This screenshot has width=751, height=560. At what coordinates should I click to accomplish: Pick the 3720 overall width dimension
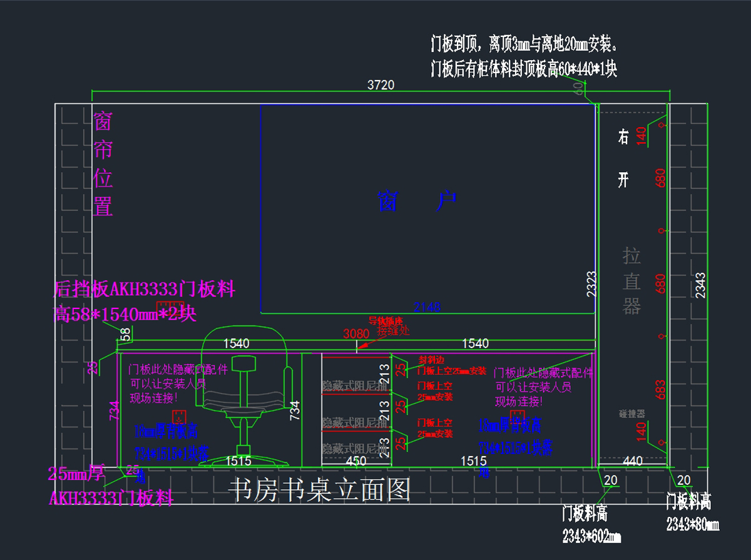[x=380, y=86]
